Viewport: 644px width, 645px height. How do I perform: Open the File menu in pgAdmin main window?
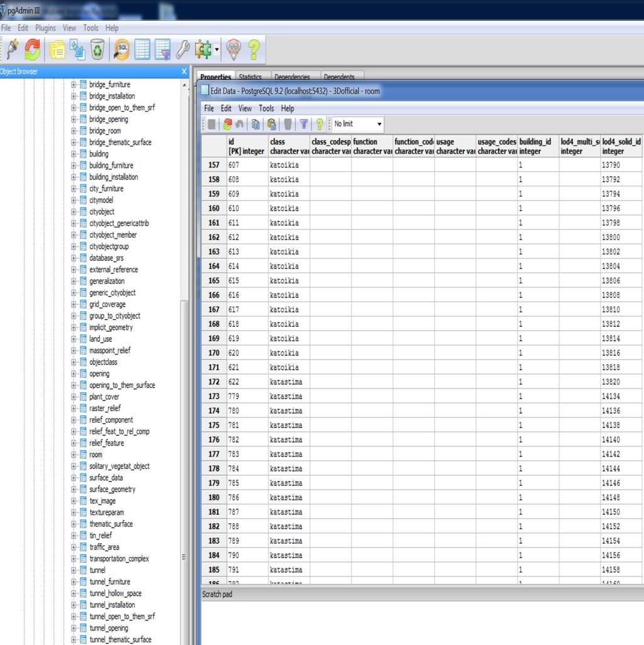(x=6, y=28)
